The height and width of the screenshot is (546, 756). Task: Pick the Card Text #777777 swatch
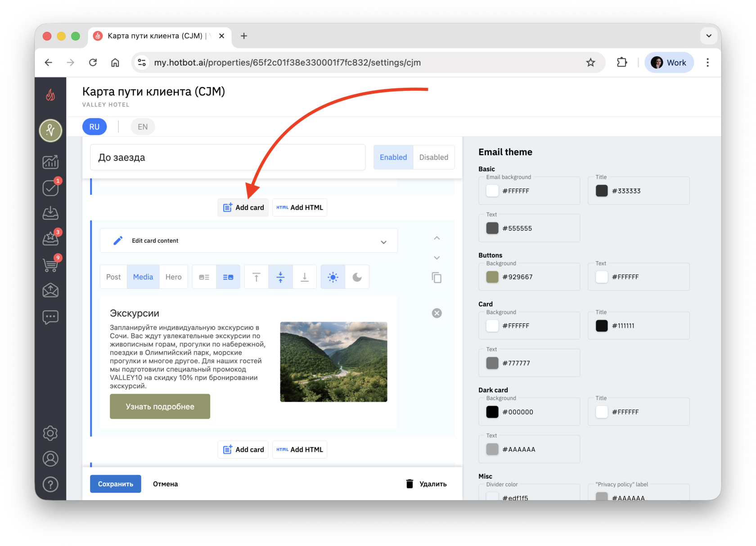[x=492, y=363]
